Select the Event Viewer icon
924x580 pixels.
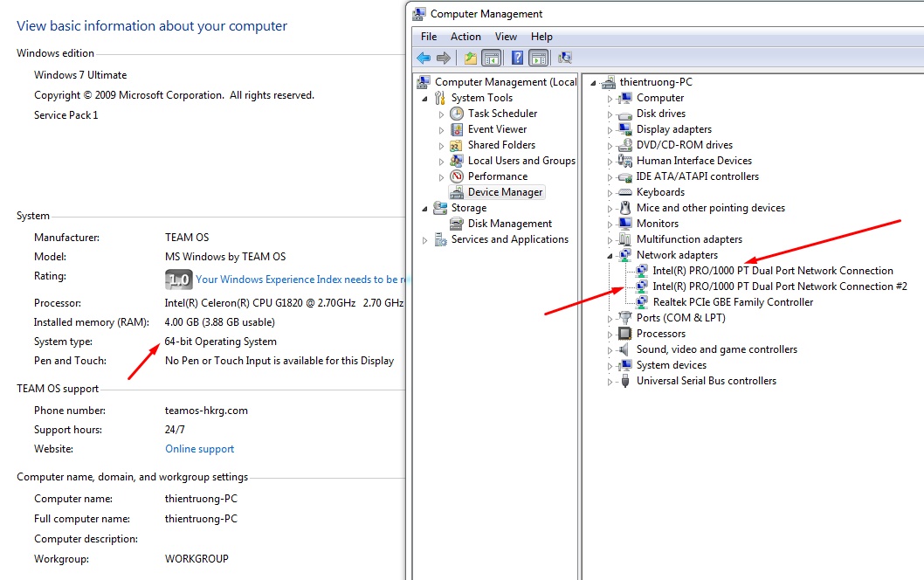[457, 129]
